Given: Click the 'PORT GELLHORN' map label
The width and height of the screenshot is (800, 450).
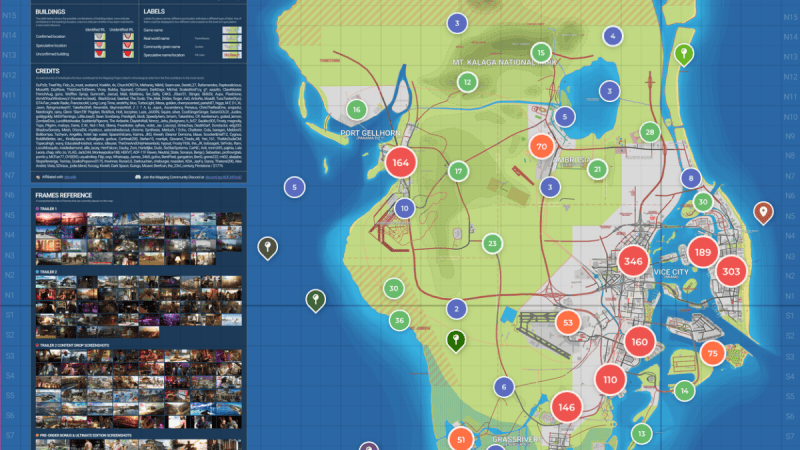Looking at the screenshot, I should [370, 133].
